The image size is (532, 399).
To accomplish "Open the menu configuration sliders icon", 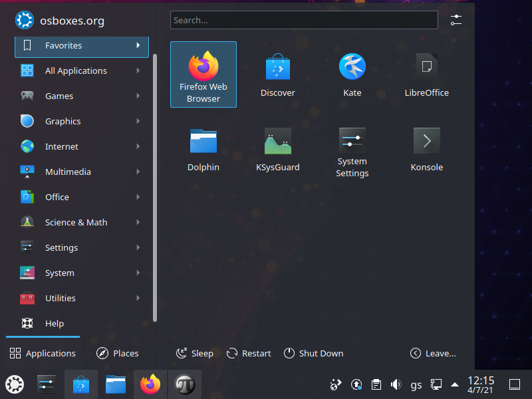I will [456, 20].
